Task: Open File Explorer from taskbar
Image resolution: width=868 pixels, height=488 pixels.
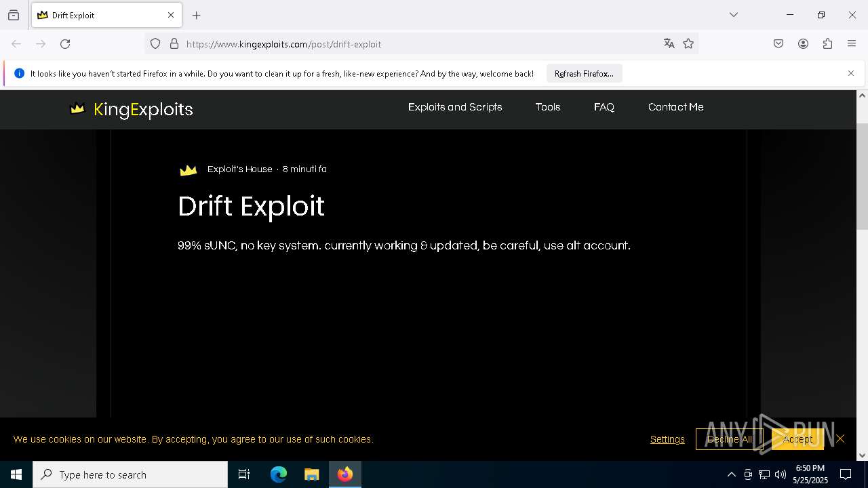Action: click(312, 474)
